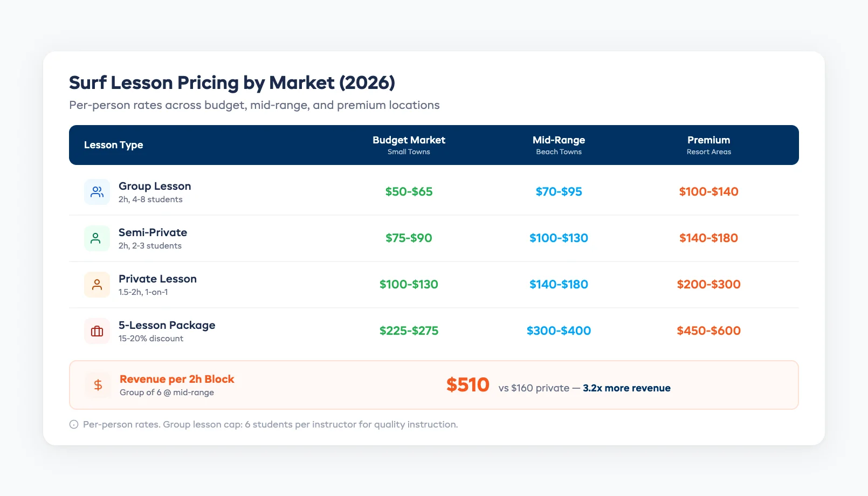Click the $510 revenue figure
The image size is (868, 496).
point(467,384)
